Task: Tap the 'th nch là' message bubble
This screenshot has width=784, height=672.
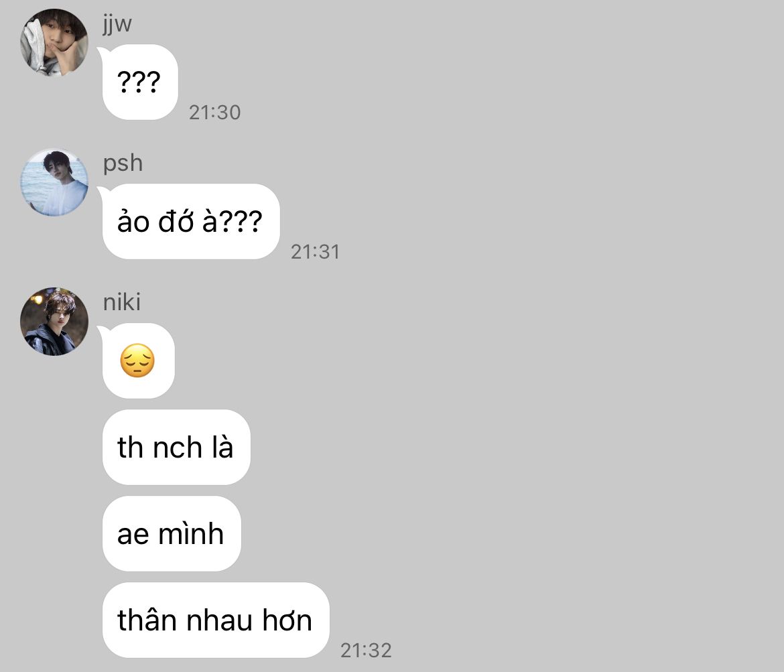Action: [176, 447]
